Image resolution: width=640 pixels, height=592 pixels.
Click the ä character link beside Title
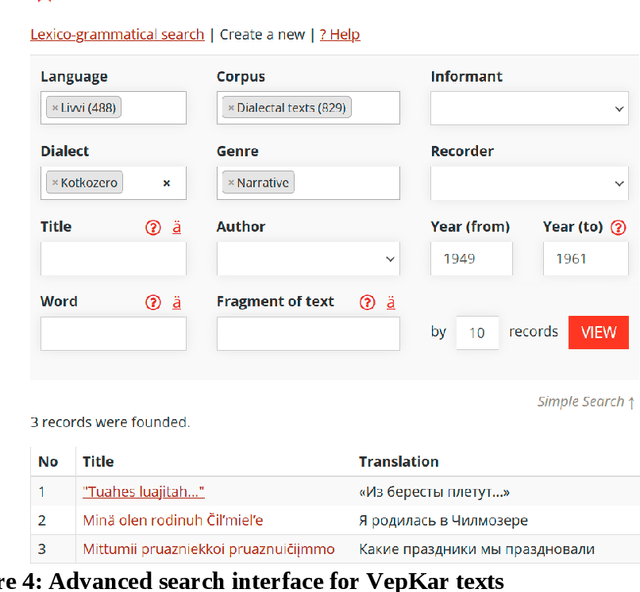tap(177, 227)
